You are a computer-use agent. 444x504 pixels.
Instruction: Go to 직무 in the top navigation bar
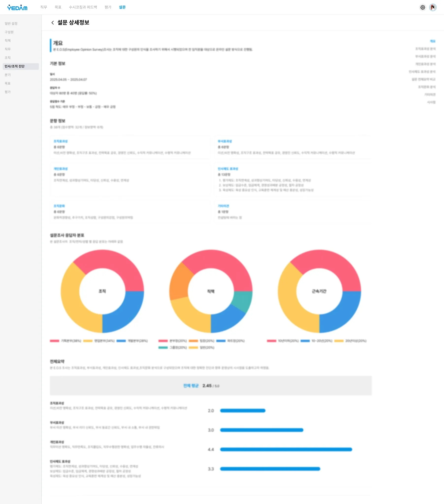[44, 7]
